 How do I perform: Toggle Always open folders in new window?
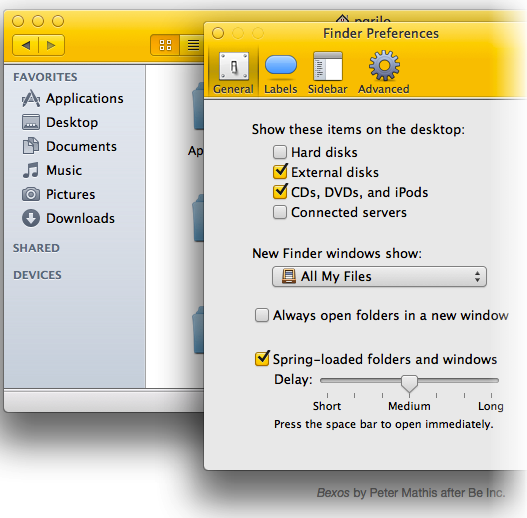point(261,315)
